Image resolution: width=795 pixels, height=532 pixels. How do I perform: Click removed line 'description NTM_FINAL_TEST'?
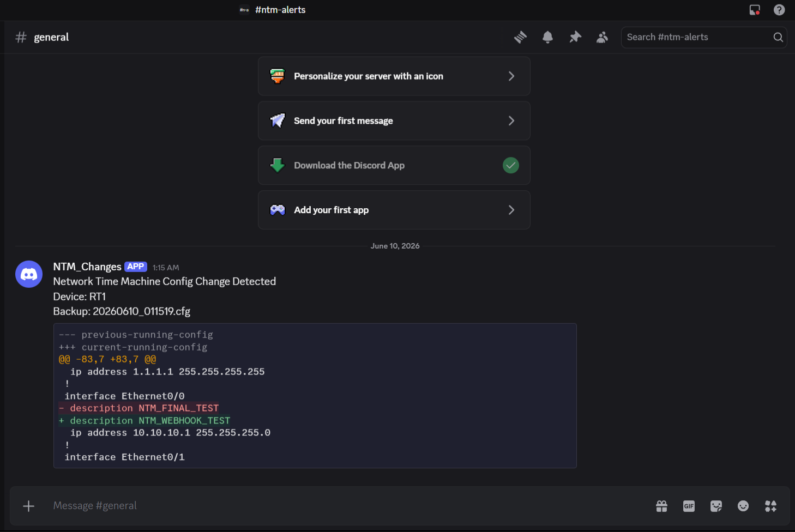tap(139, 408)
